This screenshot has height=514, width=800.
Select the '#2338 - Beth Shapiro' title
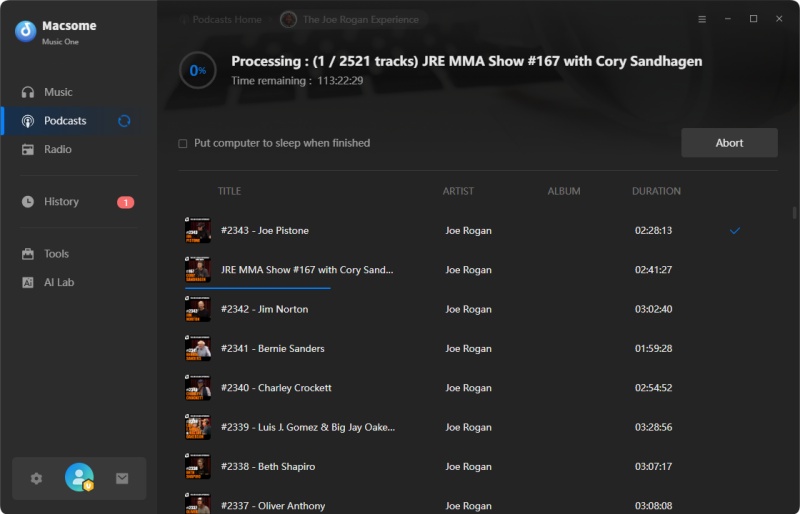click(268, 467)
